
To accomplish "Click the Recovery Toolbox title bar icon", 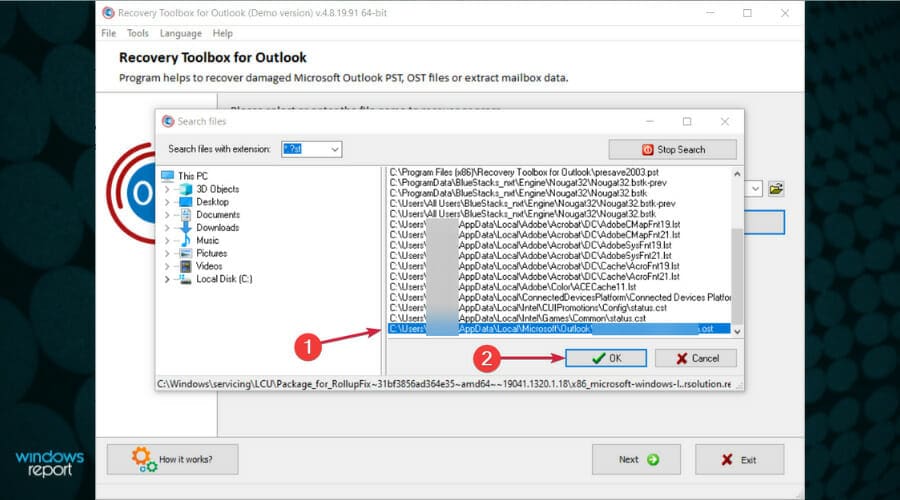I will click(108, 13).
